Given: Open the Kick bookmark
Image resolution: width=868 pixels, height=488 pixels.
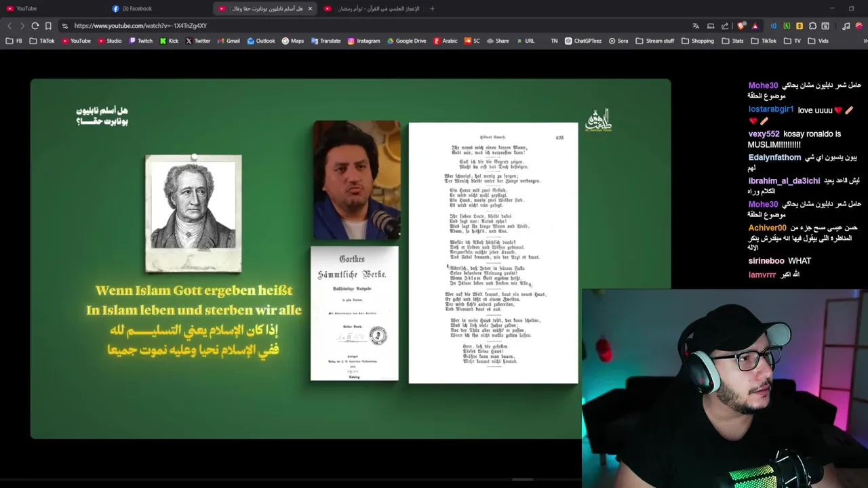Looking at the screenshot, I should [x=170, y=41].
